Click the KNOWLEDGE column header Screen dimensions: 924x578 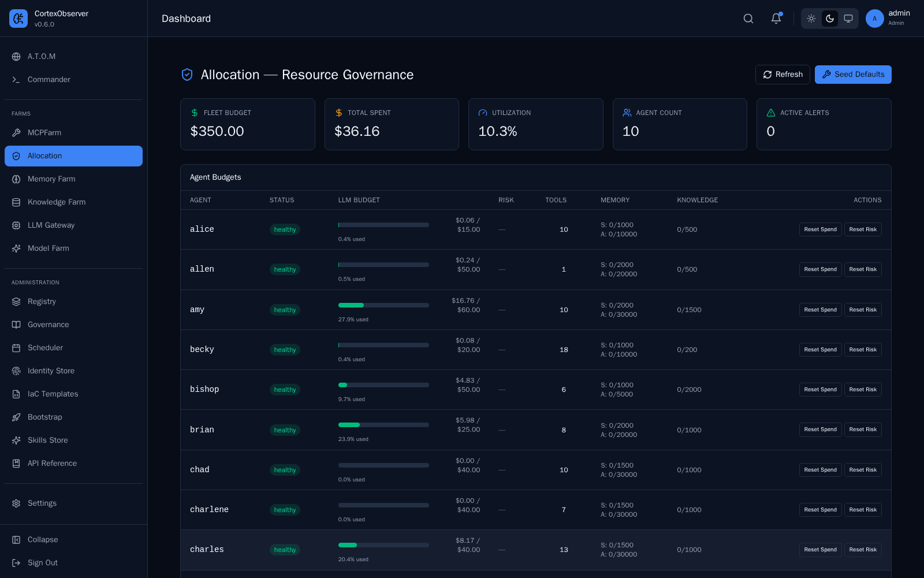click(x=698, y=200)
